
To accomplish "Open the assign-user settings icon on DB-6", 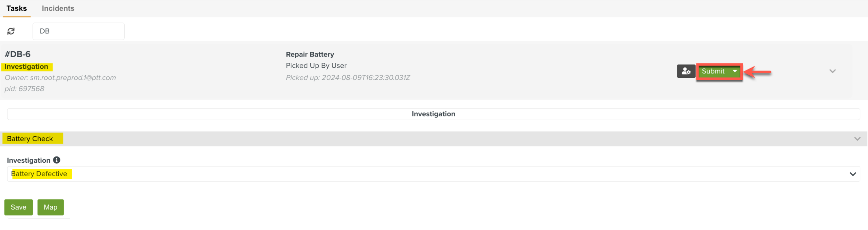I will point(686,71).
